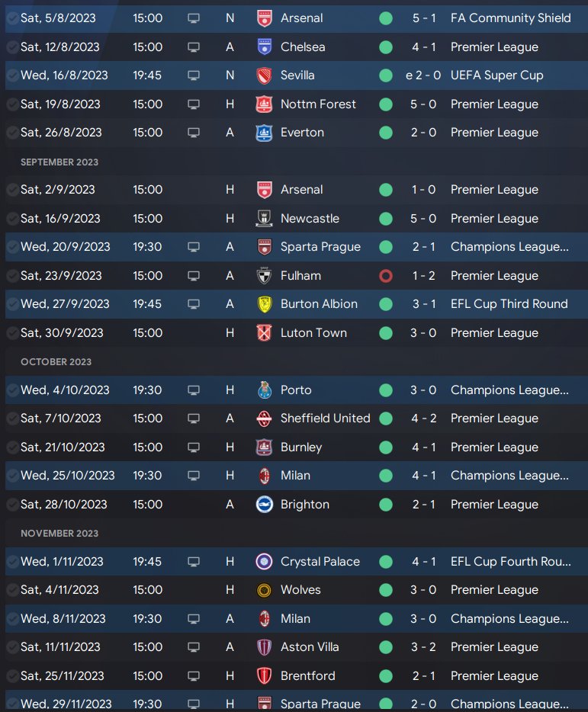The width and height of the screenshot is (588, 712).
Task: Open the EFL Cup Third Round link
Action: (509, 304)
